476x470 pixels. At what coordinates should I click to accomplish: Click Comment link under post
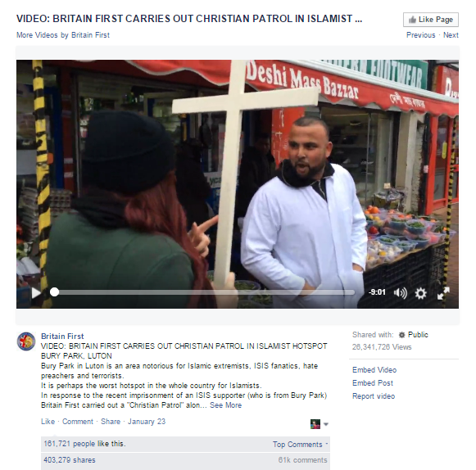pyautogui.click(x=78, y=422)
